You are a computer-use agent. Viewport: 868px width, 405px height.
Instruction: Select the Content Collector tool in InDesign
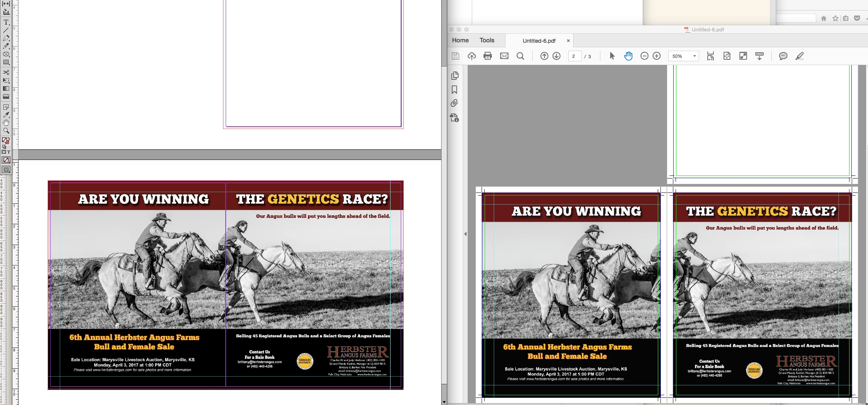click(x=6, y=12)
